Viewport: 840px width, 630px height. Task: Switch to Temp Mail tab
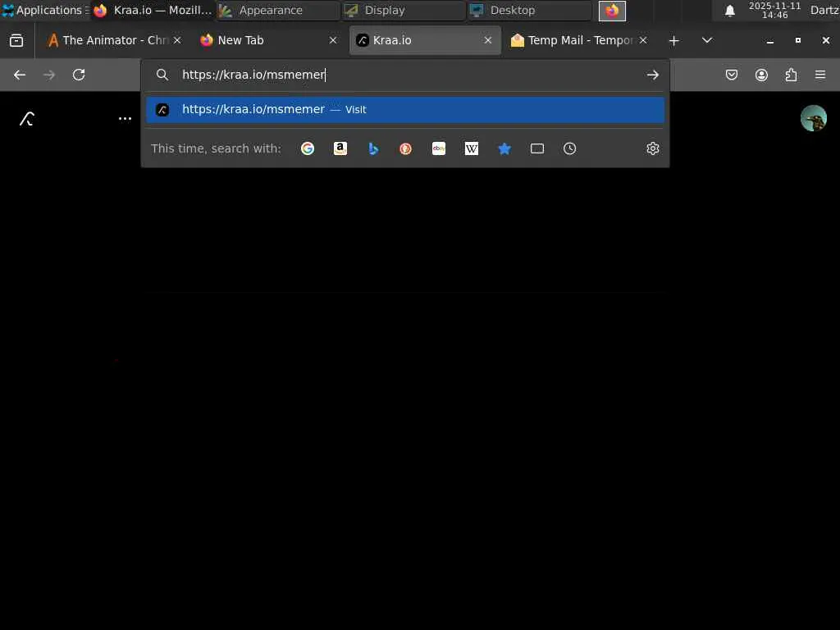point(580,40)
